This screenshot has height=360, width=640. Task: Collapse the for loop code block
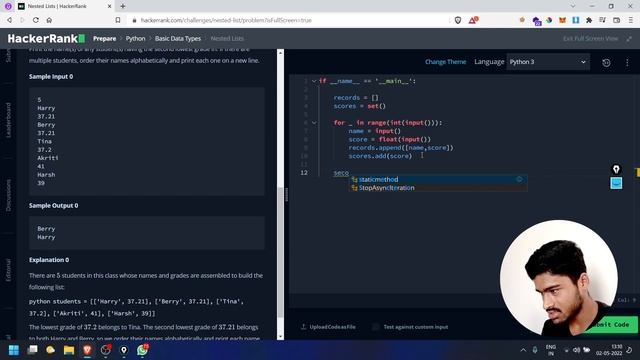pyautogui.click(x=314, y=123)
